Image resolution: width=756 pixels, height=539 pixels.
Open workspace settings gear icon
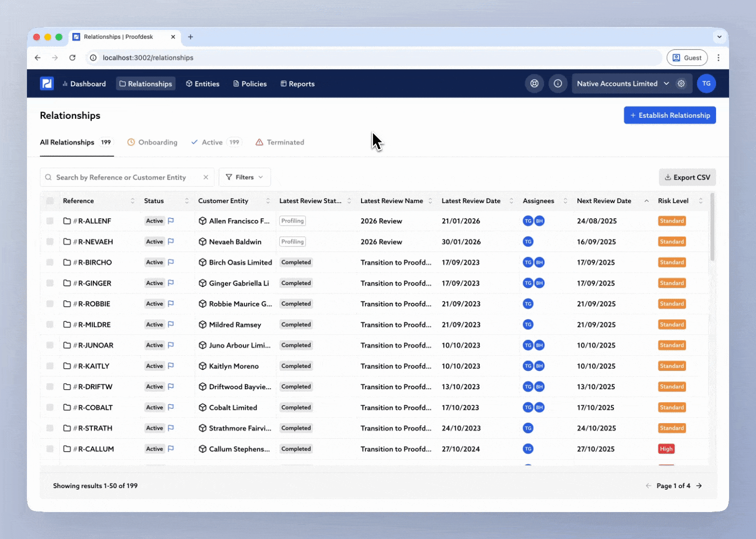[x=681, y=83]
